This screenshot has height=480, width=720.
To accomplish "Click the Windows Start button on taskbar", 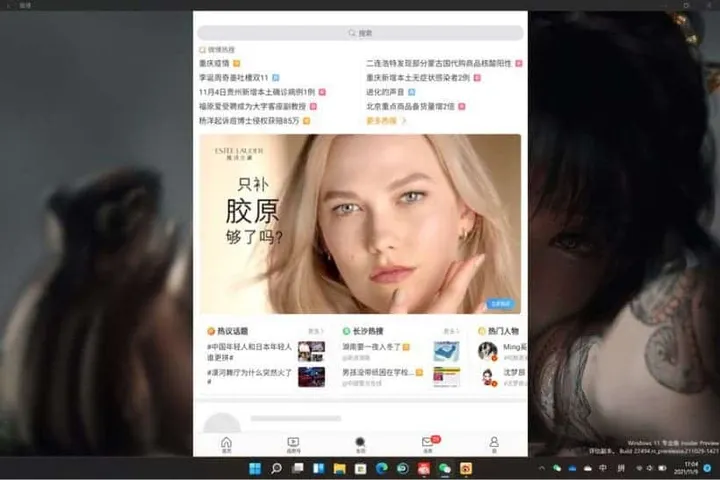I will coord(254,468).
